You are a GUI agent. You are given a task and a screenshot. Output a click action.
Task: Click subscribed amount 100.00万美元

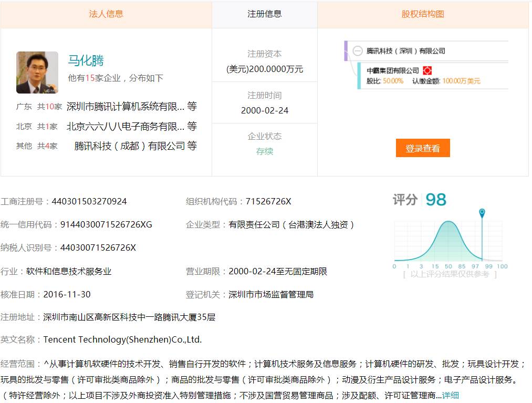point(461,81)
